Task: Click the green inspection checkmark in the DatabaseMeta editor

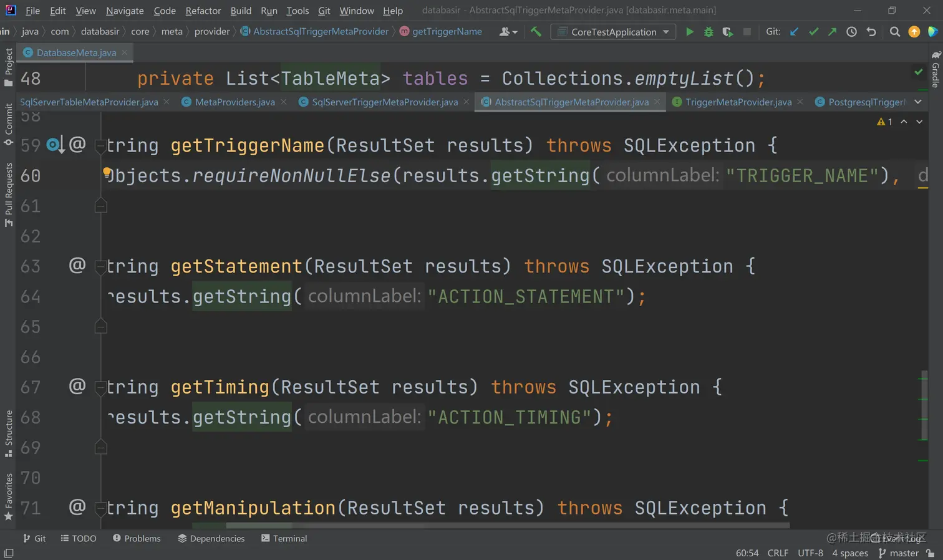Action: click(919, 72)
